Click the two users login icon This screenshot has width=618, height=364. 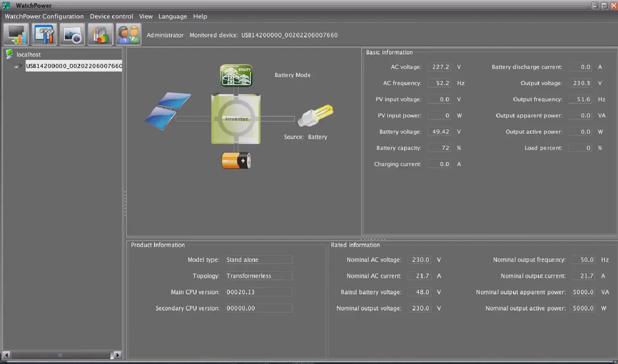tap(128, 34)
